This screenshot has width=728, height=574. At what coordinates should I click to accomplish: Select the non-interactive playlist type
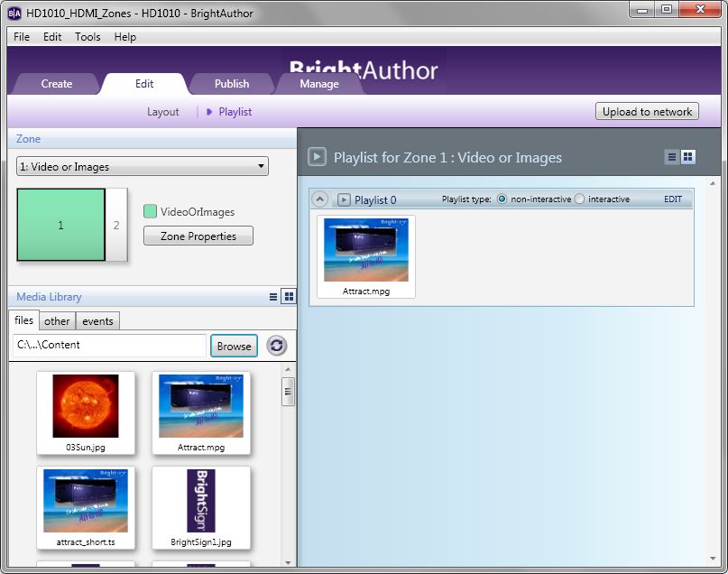point(502,199)
